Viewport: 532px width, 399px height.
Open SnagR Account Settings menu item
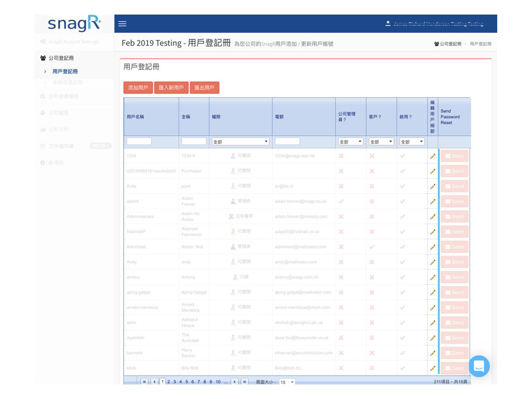coord(73,42)
